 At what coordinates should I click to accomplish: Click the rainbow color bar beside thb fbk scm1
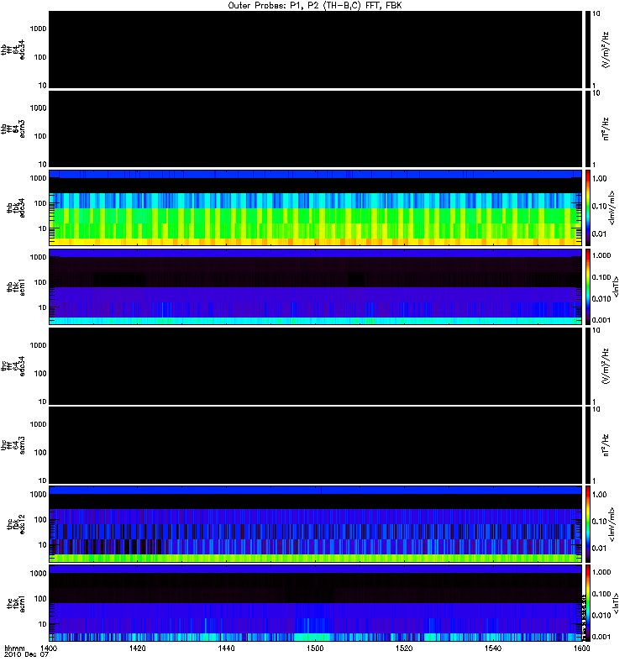(x=588, y=286)
